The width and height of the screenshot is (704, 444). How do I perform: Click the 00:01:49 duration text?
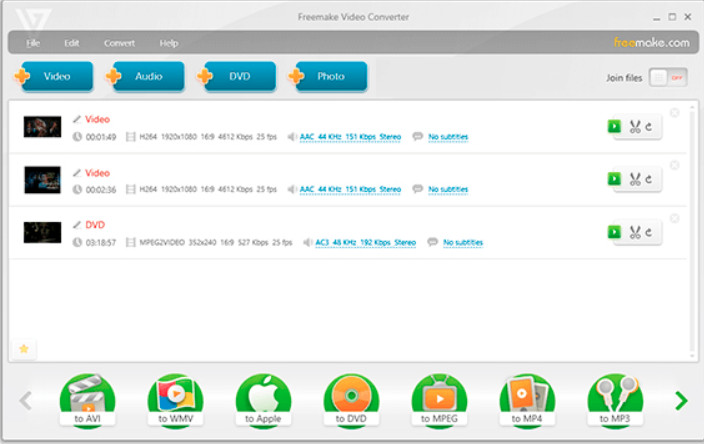click(x=101, y=137)
